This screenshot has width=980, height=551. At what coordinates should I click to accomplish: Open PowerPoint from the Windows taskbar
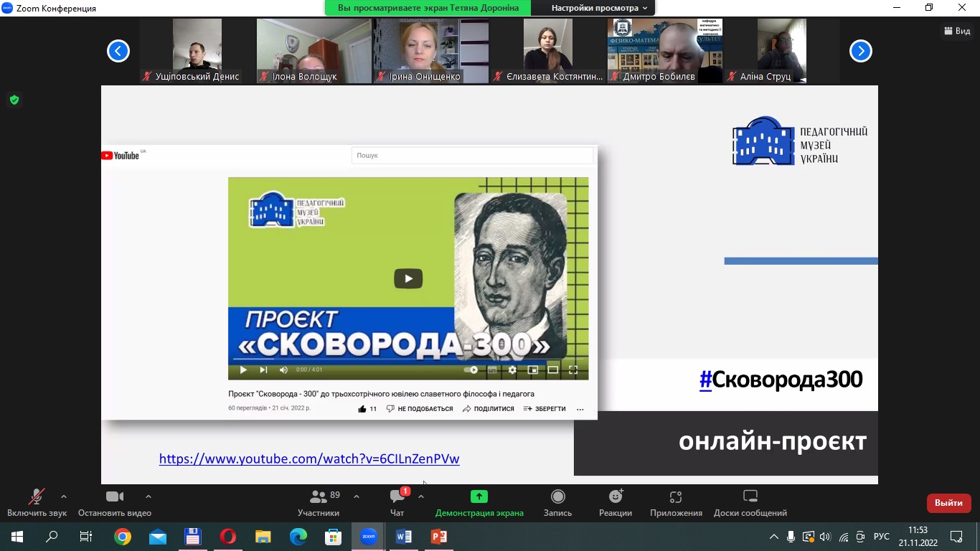coord(438,537)
